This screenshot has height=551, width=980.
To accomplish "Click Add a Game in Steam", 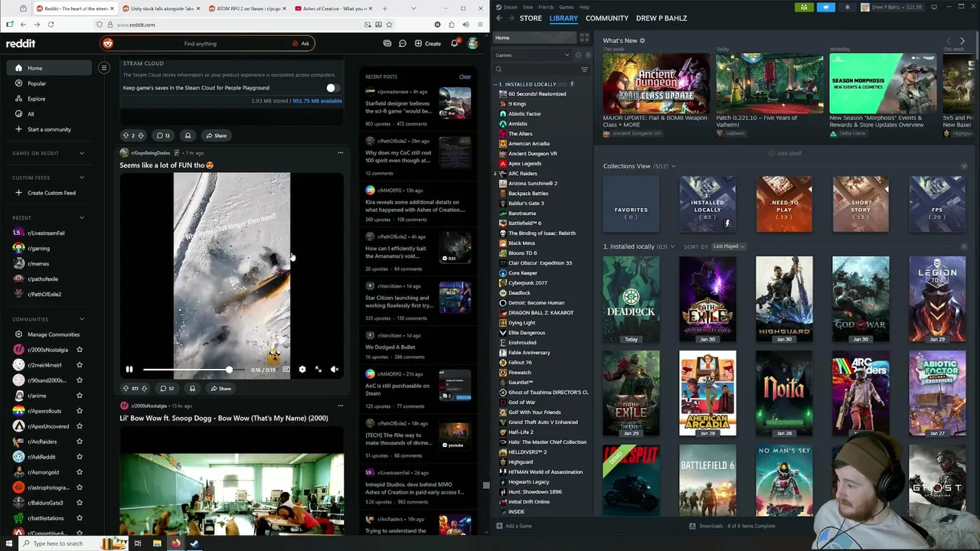I will pos(514,526).
